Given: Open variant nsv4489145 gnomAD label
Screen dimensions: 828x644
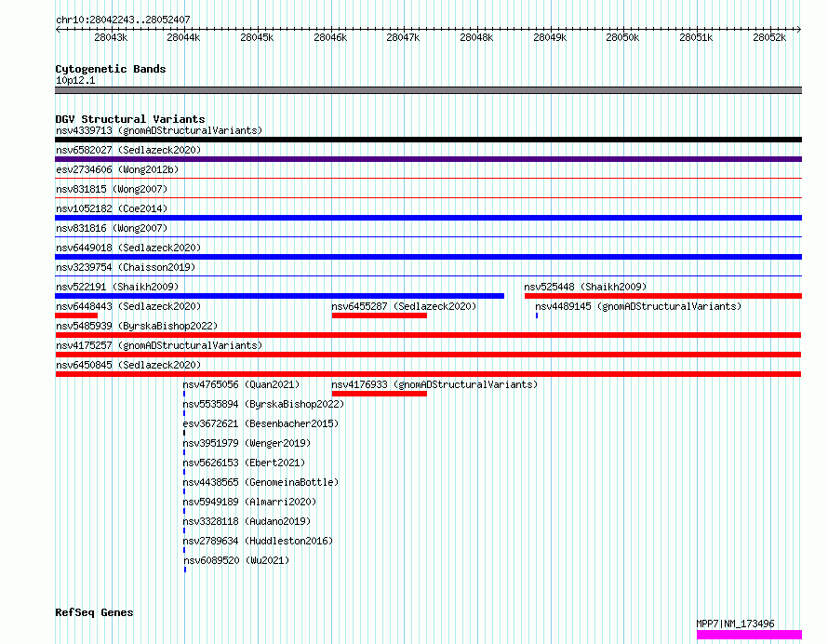Looking at the screenshot, I should point(638,306).
